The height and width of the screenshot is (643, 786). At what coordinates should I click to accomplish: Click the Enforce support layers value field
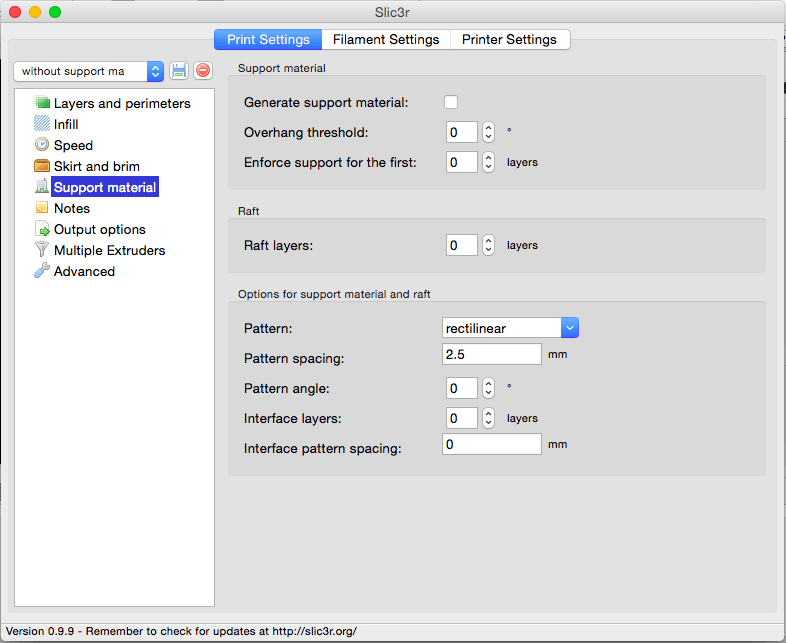(x=462, y=162)
